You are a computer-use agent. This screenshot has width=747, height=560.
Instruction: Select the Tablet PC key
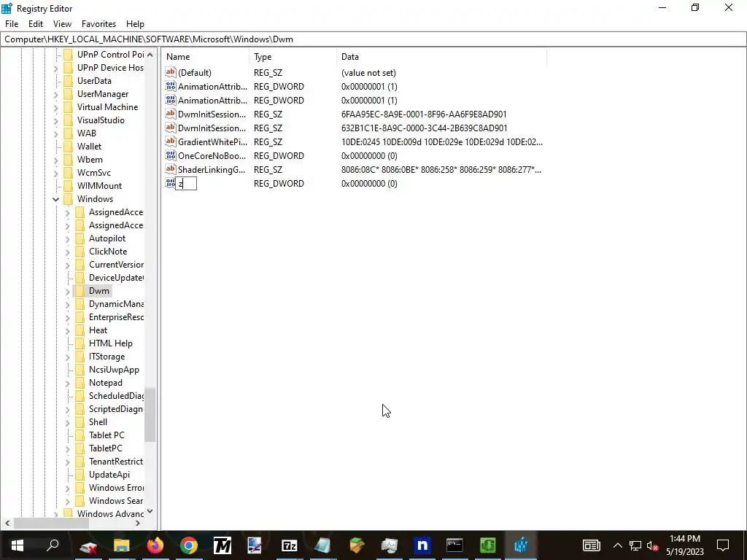(x=107, y=435)
